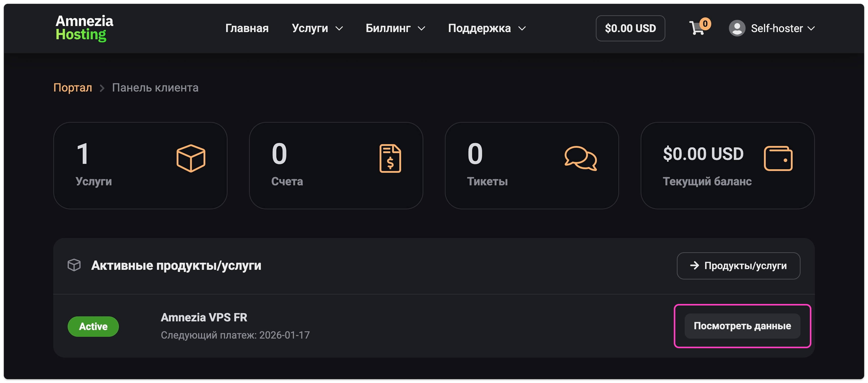Expand the Поддержка dropdown menu
This screenshot has height=383, width=868.
pyautogui.click(x=486, y=28)
